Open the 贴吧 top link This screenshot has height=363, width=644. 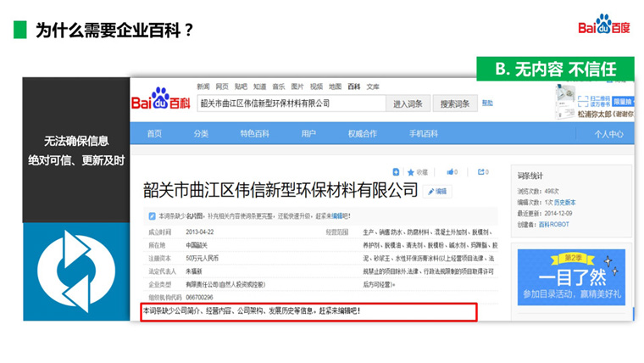click(241, 87)
